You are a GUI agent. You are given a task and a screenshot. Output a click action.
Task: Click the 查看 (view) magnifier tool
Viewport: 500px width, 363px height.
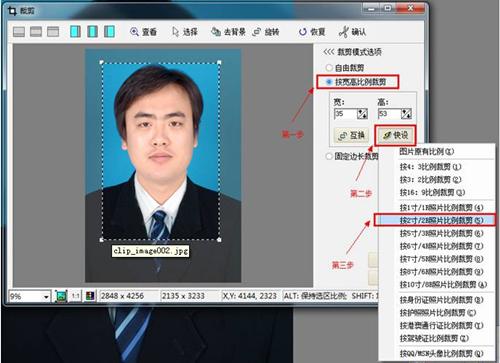(x=143, y=32)
